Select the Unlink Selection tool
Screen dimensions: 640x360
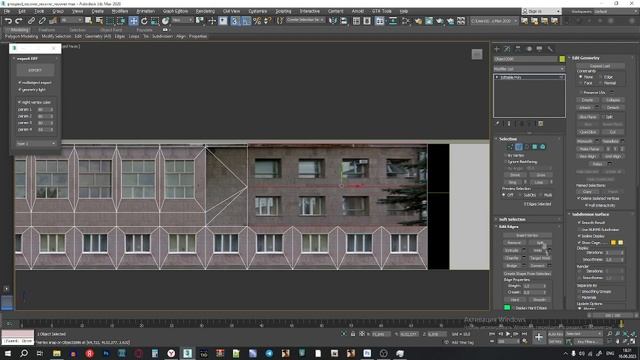(x=42, y=20)
